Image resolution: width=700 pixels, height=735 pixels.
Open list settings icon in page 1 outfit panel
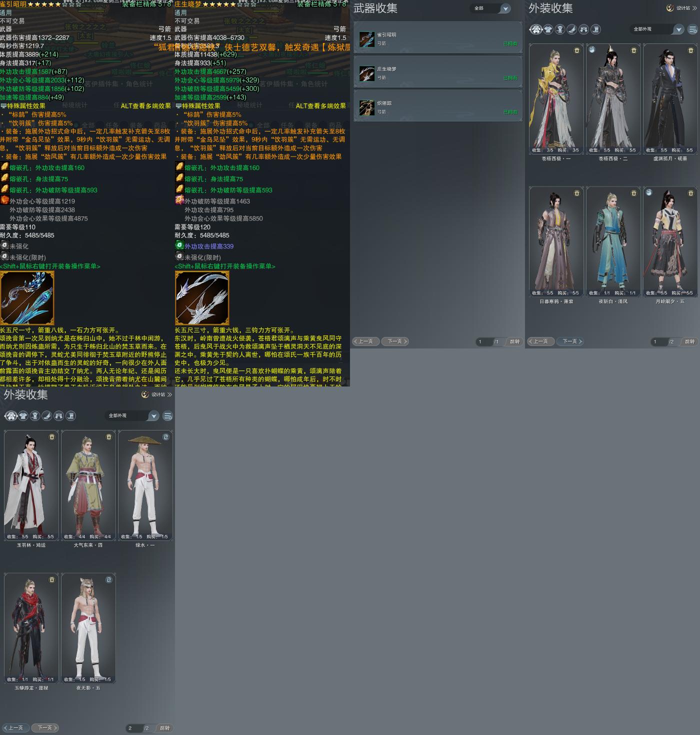[x=692, y=29]
